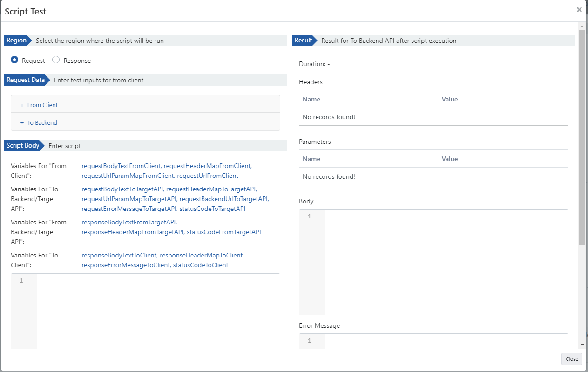Click inside the result Body editor
The height and width of the screenshot is (372, 588).
[446, 262]
